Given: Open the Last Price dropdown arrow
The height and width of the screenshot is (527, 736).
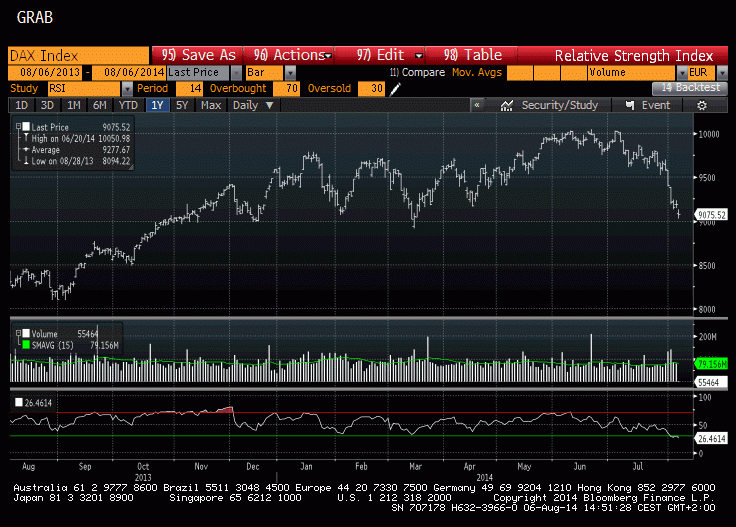Looking at the screenshot, I should [237, 73].
